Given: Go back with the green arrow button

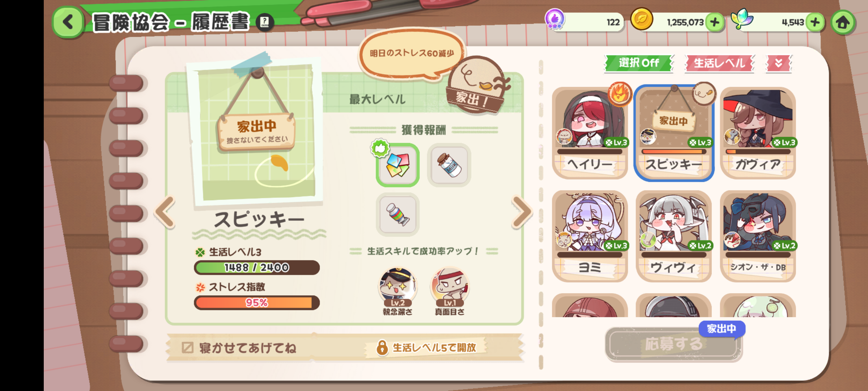Looking at the screenshot, I should tap(68, 22).
